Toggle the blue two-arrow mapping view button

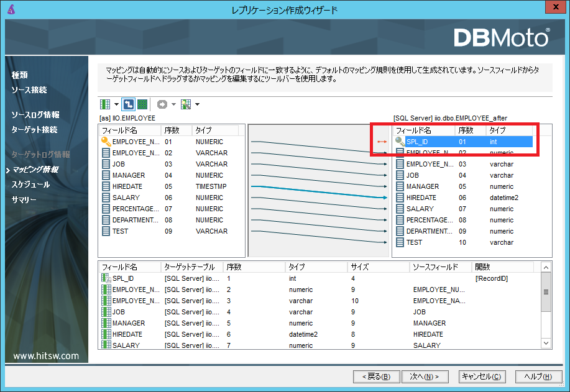coord(128,104)
